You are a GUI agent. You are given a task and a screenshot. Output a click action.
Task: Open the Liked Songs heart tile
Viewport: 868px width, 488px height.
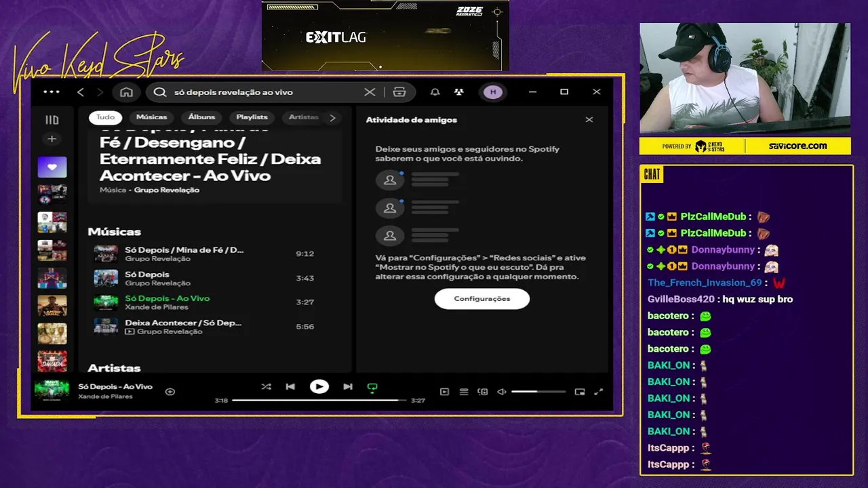point(52,167)
